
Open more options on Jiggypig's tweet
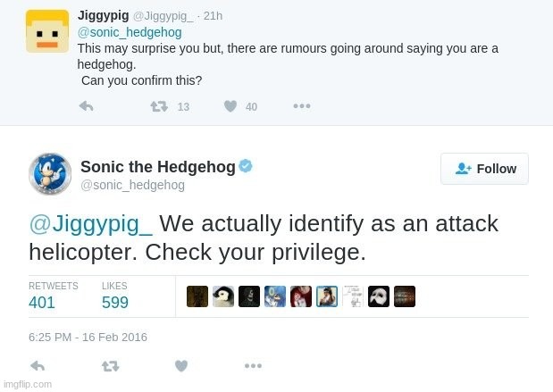[x=302, y=106]
